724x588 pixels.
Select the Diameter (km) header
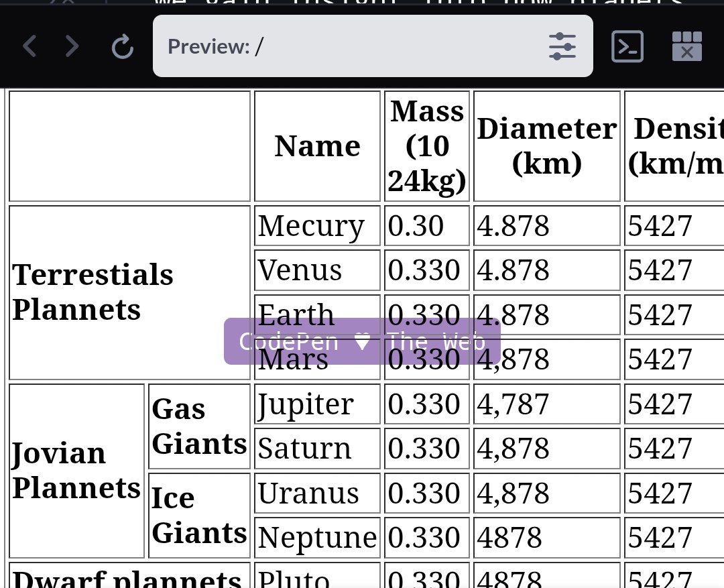(x=547, y=146)
